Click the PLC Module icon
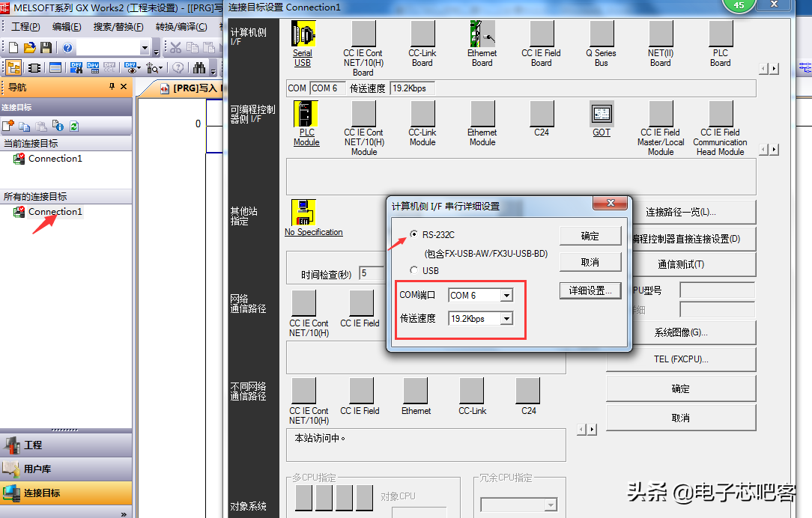This screenshot has width=812, height=518. coord(306,114)
